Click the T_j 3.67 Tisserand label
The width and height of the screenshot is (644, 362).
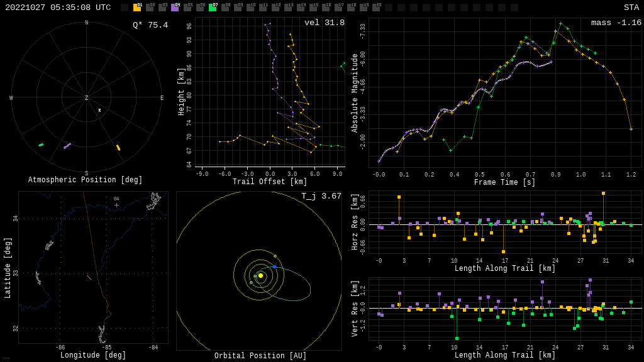pyautogui.click(x=321, y=196)
